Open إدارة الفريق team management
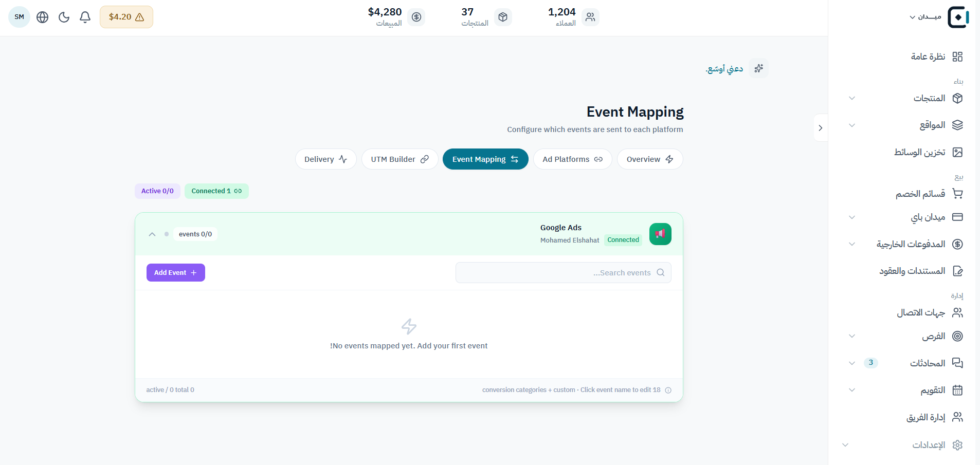980x465 pixels. 934,417
